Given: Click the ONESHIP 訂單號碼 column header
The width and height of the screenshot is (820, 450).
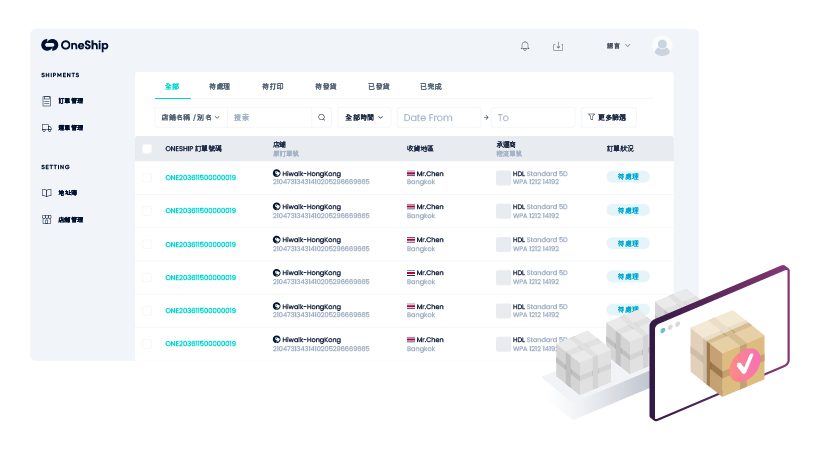Looking at the screenshot, I should [x=193, y=149].
